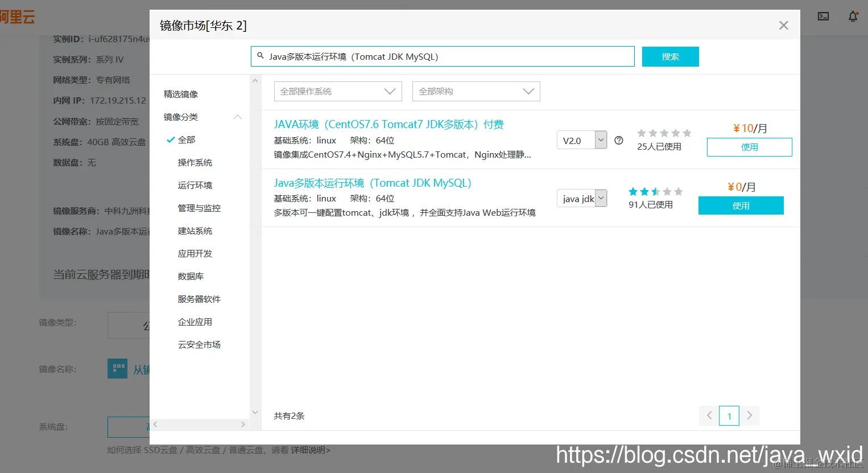The width and height of the screenshot is (868, 473).
Task: Open the V2.0 version dropdown
Action: 582,140
